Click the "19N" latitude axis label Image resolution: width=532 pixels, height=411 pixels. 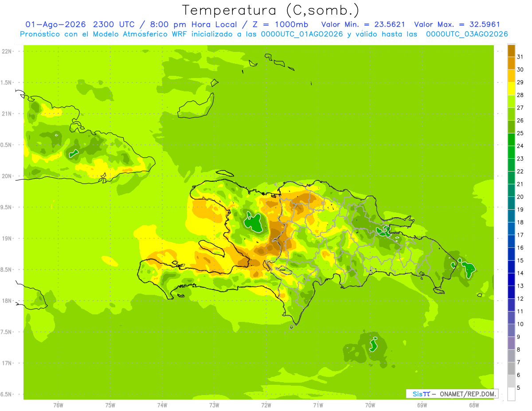(x=7, y=239)
